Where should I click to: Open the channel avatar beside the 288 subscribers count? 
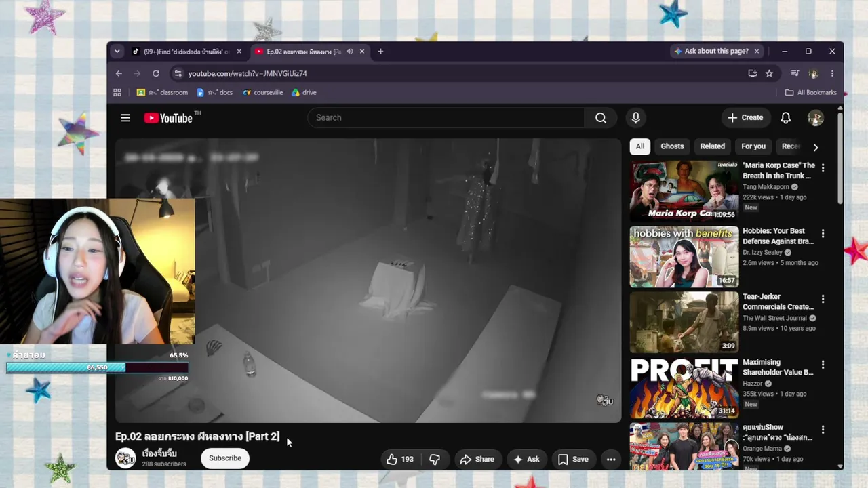tap(125, 458)
